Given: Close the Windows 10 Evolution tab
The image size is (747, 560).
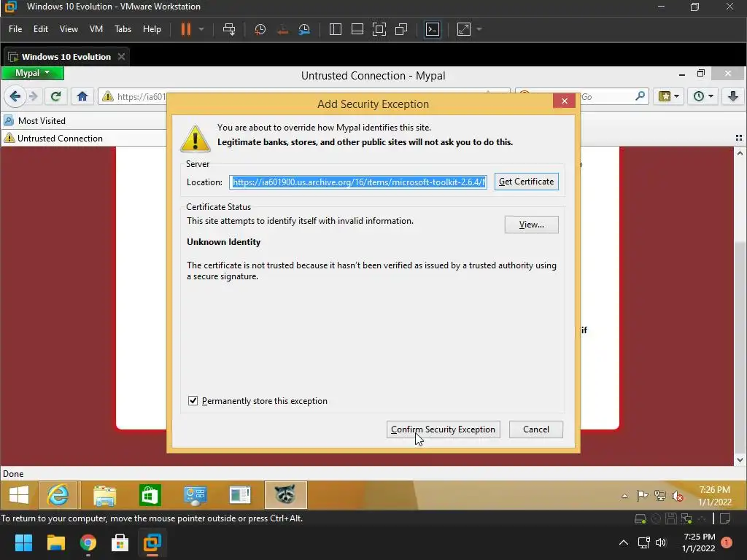Looking at the screenshot, I should [122, 57].
